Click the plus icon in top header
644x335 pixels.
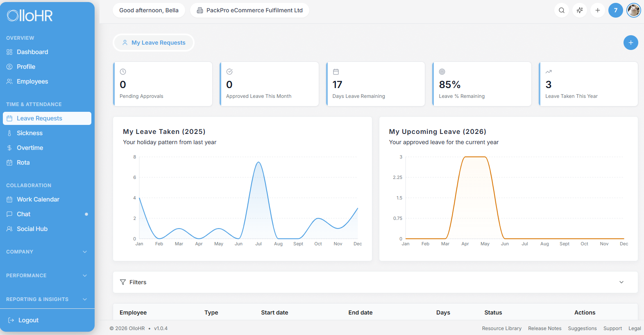click(x=598, y=10)
